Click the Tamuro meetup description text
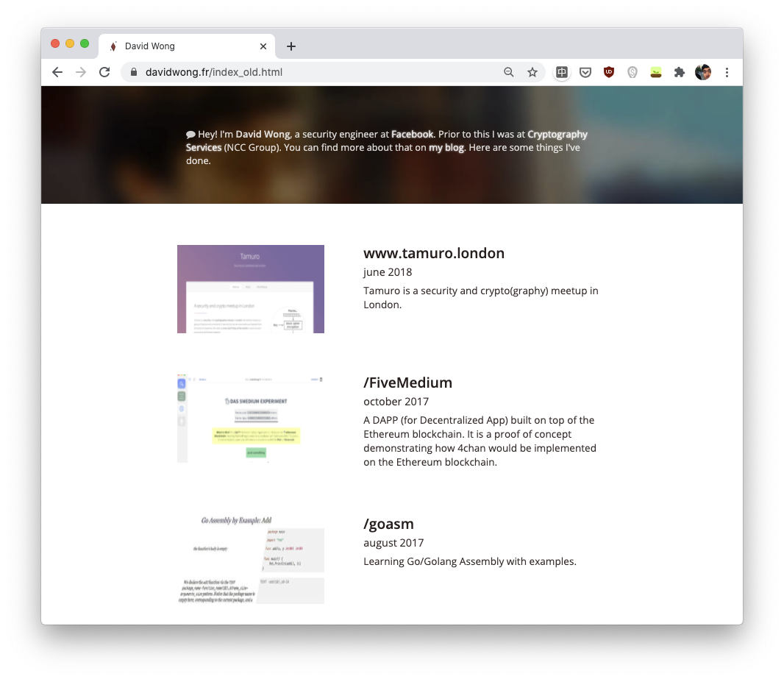This screenshot has width=784, height=679. (481, 297)
